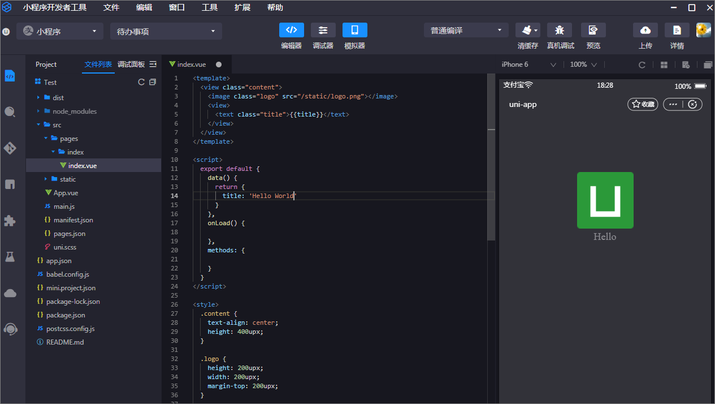Open the 工具 menu
715x404 pixels.
(x=209, y=7)
